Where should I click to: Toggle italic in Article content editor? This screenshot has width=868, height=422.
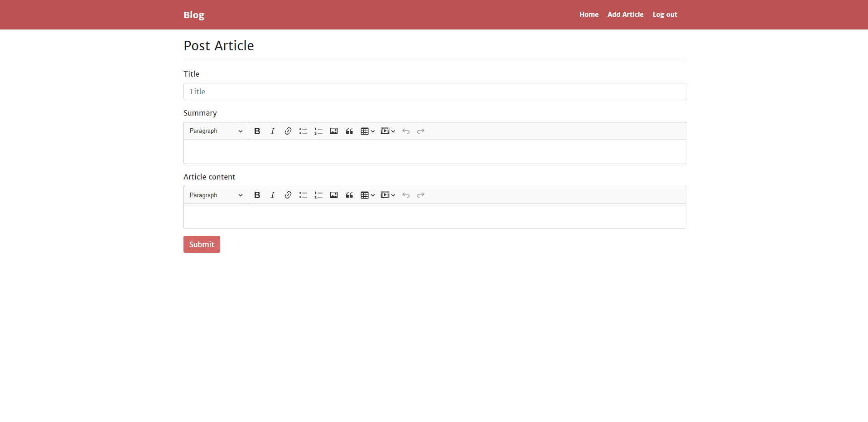[x=272, y=195]
